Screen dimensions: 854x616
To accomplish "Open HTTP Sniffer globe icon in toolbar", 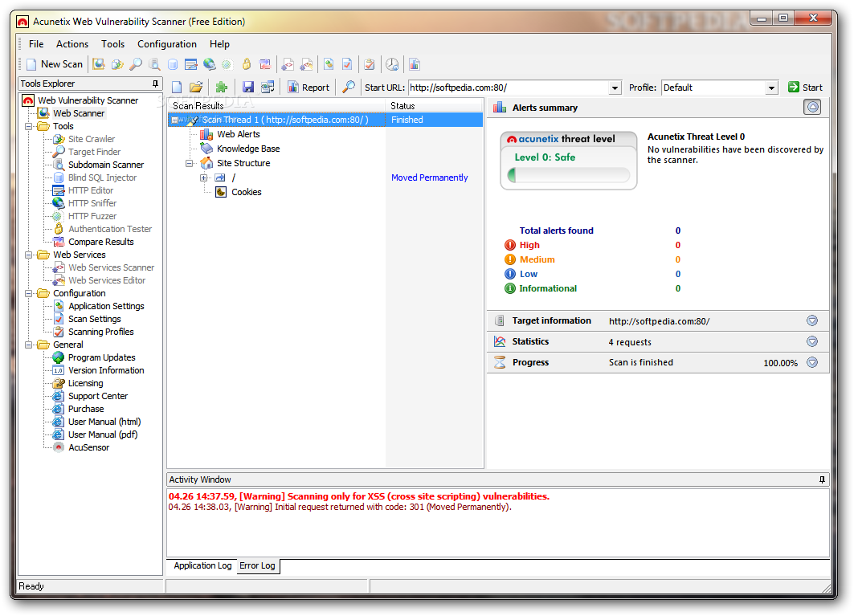I will click(209, 64).
